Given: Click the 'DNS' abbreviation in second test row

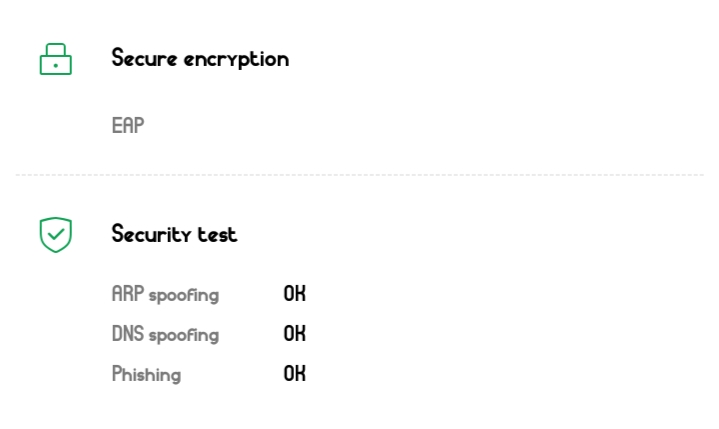Looking at the screenshot, I should [128, 334].
